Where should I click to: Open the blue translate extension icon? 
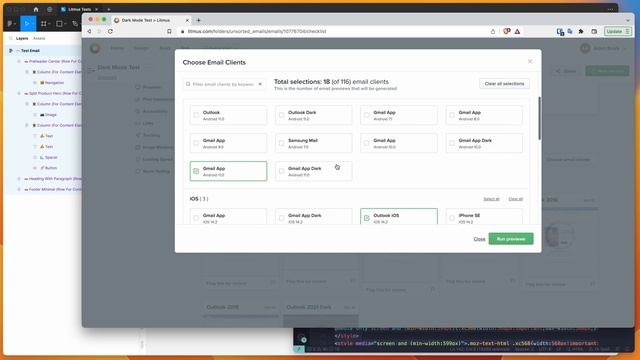coord(570,31)
